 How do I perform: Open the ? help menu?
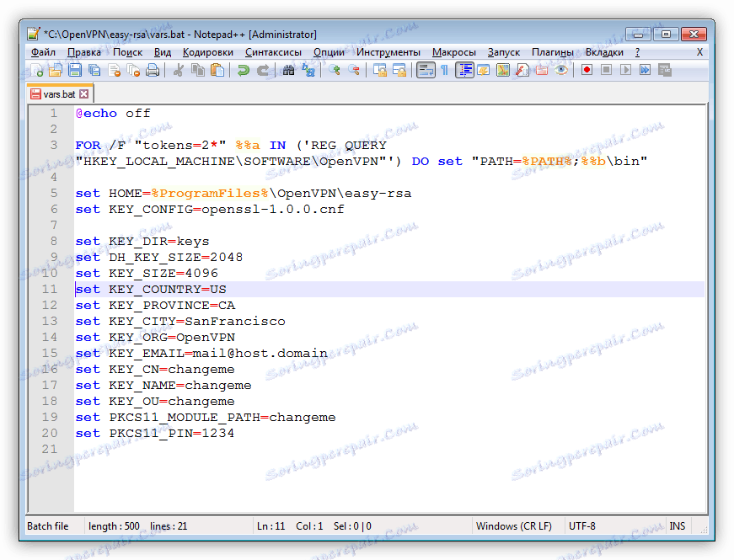click(x=638, y=52)
